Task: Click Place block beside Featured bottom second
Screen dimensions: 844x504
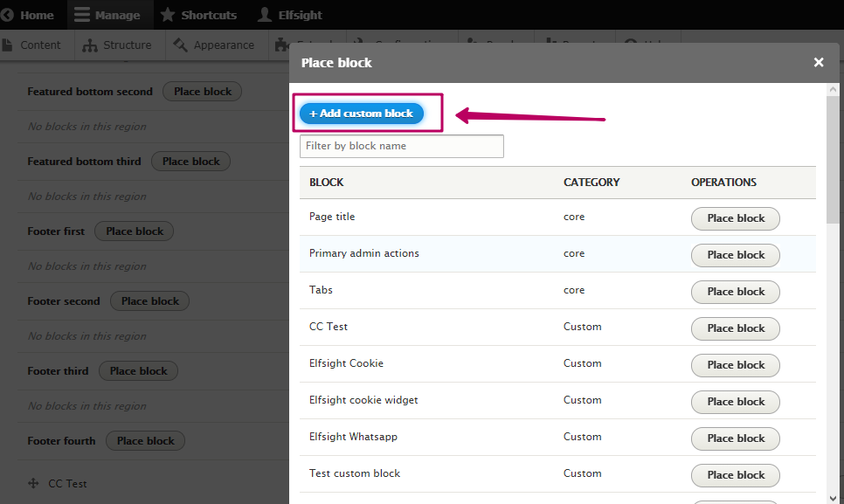Action: (x=203, y=92)
